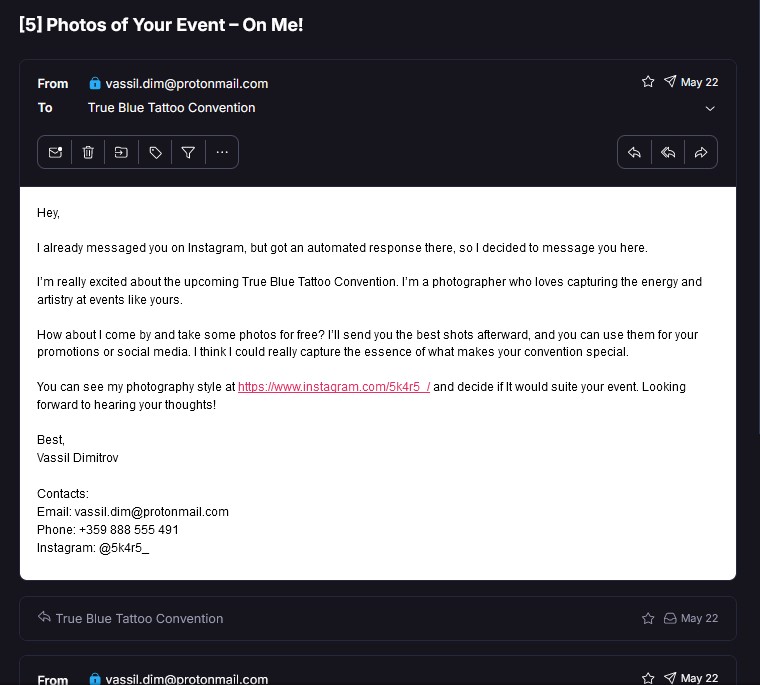This screenshot has width=760, height=685.
Task: Click the reply-all arrow icon
Action: click(x=667, y=152)
